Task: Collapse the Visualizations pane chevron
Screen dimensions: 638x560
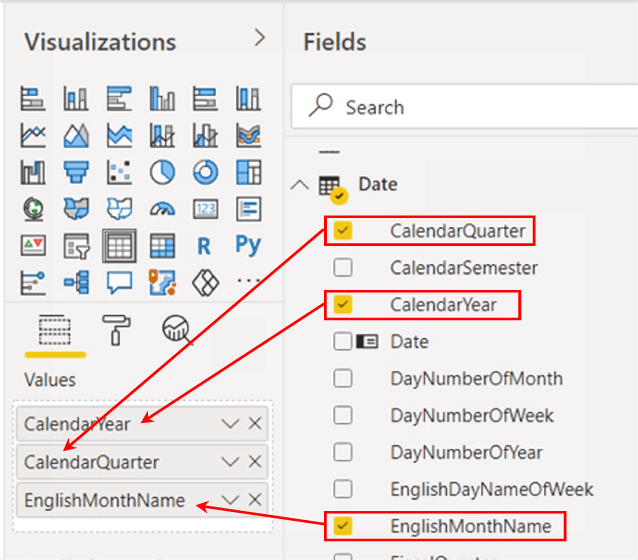Action: click(260, 38)
